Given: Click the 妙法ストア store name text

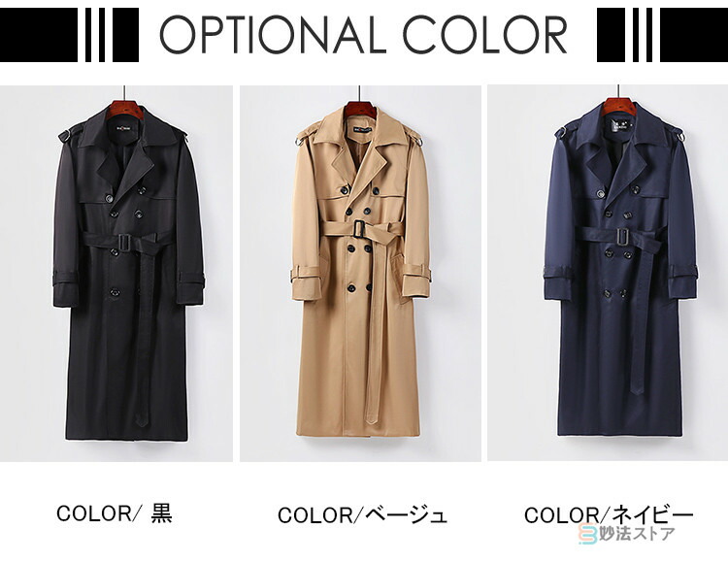Looking at the screenshot, I should [637, 534].
